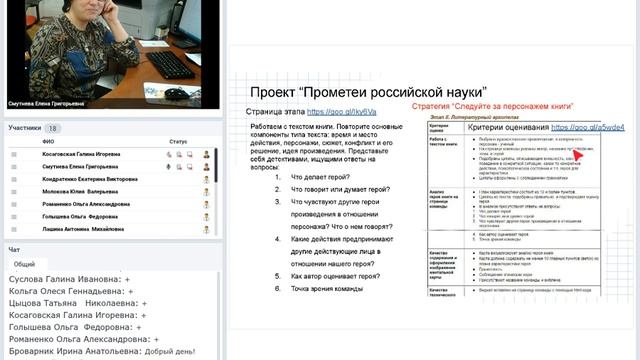This screenshot has width=640, height=360.
Task: Click the participant avatar icon for Кондратенко Екатерина Викторовна
Action: click(207, 179)
